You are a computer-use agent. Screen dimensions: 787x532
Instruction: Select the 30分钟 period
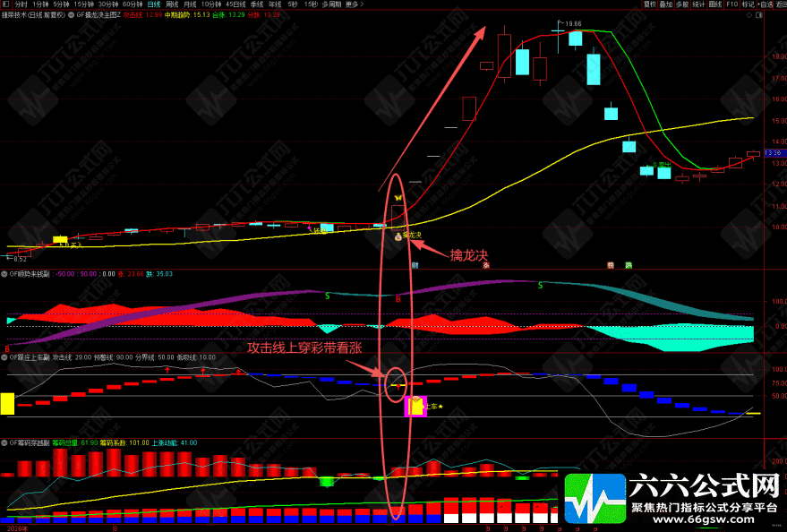(108, 4)
